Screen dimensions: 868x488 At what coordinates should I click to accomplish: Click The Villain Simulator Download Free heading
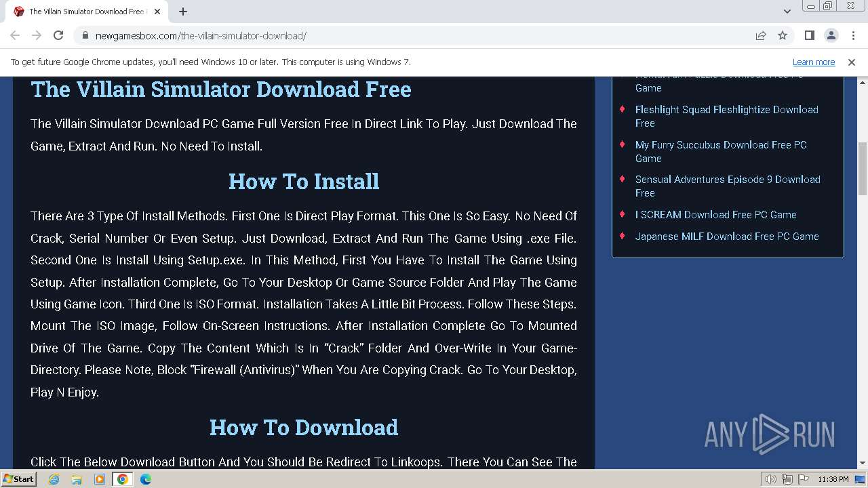(221, 89)
